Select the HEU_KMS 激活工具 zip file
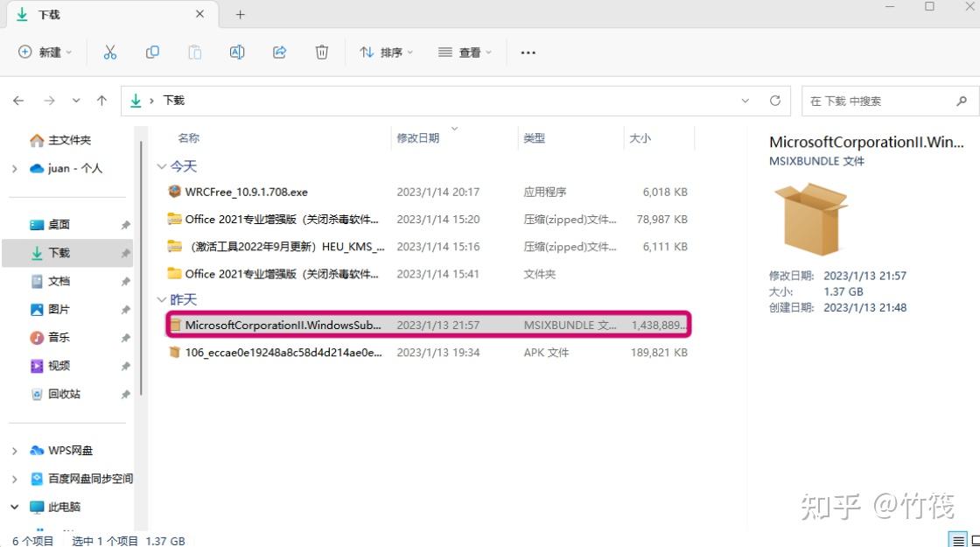This screenshot has height=547, width=980. pyautogui.click(x=428, y=247)
